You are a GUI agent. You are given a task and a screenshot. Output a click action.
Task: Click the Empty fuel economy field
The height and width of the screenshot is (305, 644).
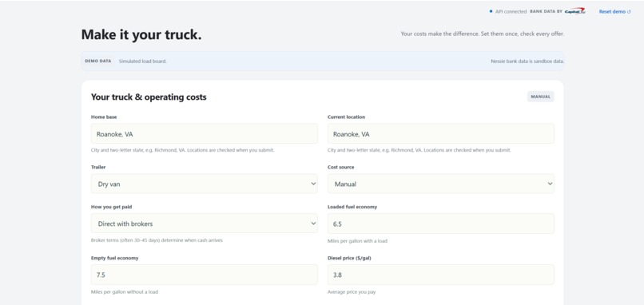(204, 275)
